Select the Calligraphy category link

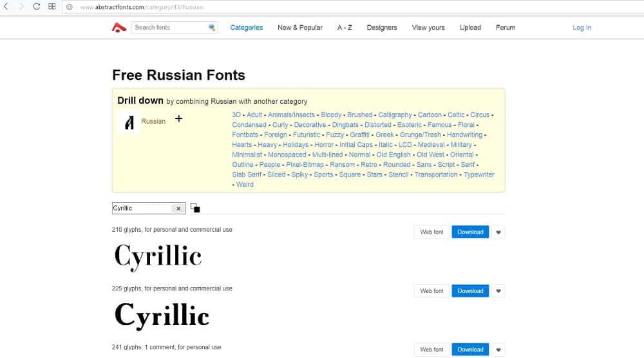(x=395, y=115)
